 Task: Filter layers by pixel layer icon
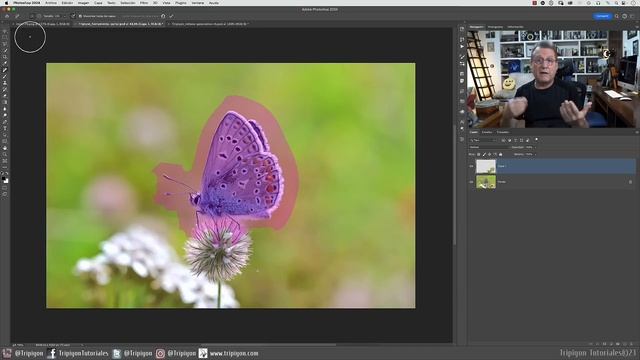tap(503, 140)
